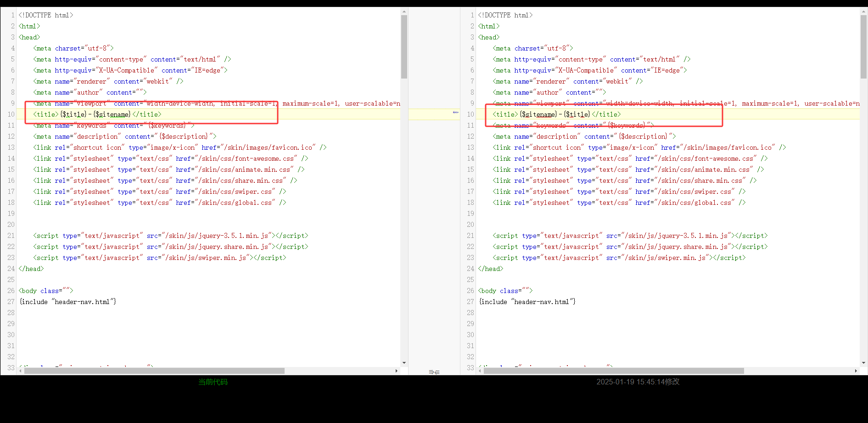
Task: Click the swiper.css line in right pane
Action: (619, 192)
